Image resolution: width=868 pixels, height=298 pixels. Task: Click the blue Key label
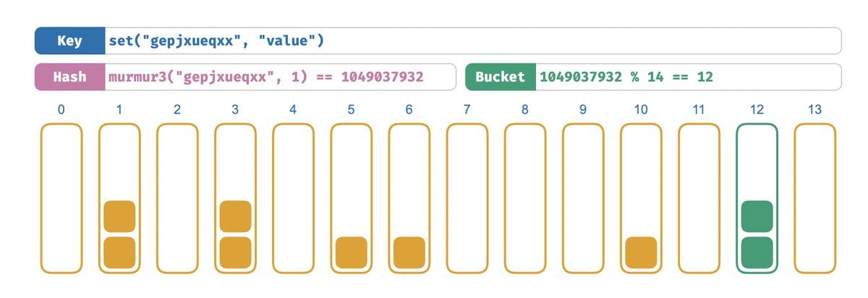click(x=69, y=41)
